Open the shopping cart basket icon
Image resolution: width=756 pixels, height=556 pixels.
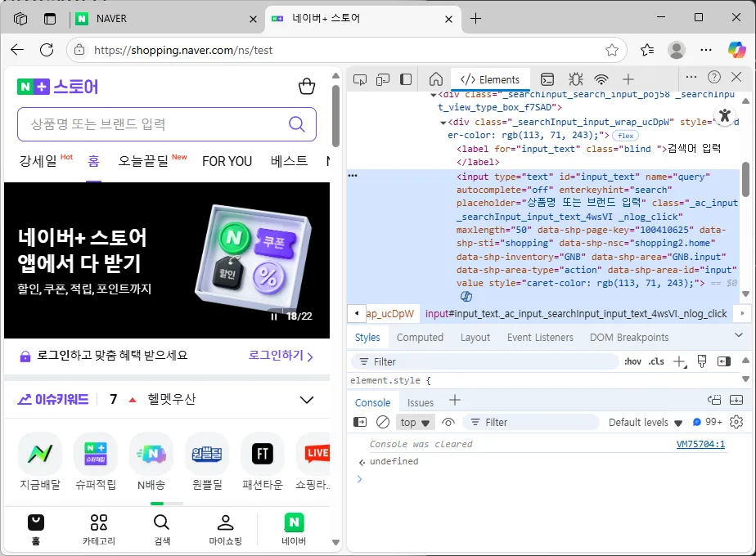pos(307,86)
